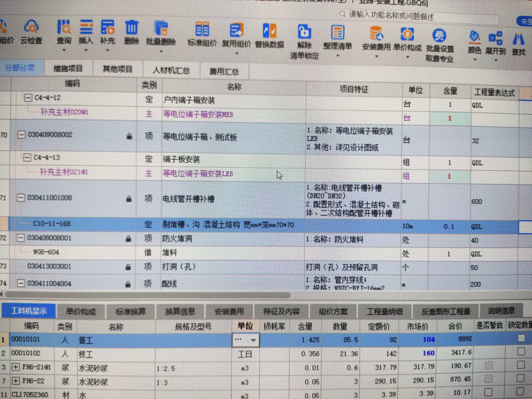Collapse the C4-4-12 tree node
532x399 pixels.
pos(28,98)
